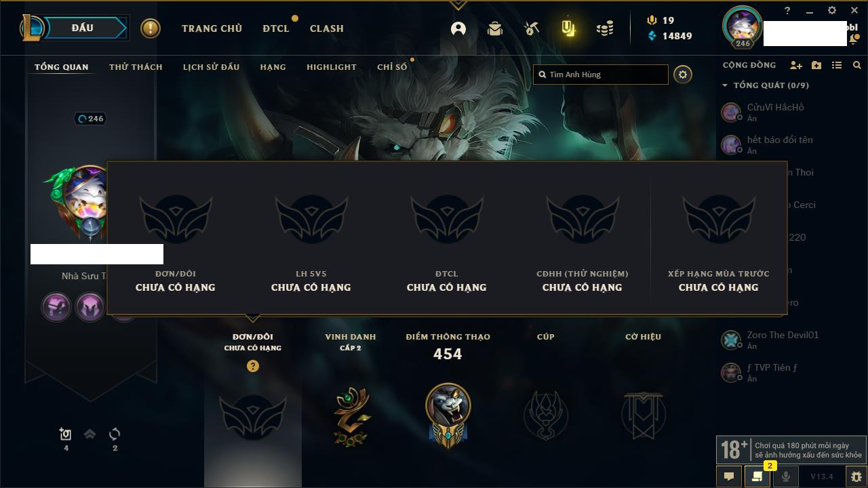
Task: Switch to the THỬ THÁCH tab
Action: click(x=136, y=67)
